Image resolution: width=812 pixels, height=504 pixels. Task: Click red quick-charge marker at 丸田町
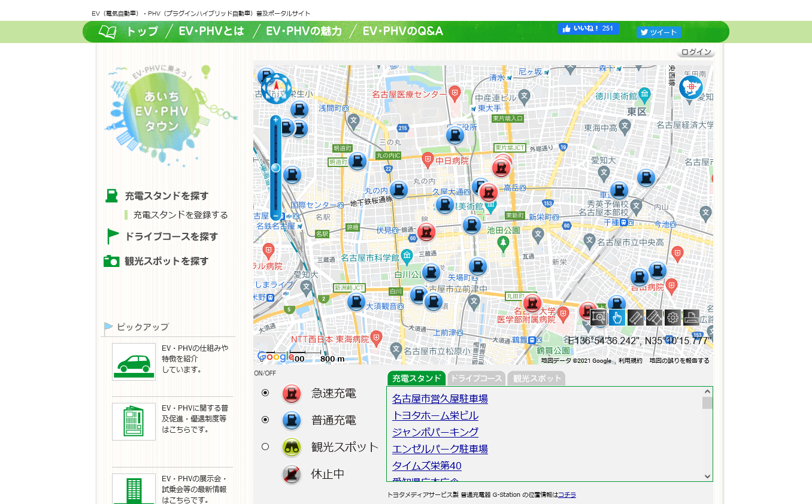click(x=532, y=303)
